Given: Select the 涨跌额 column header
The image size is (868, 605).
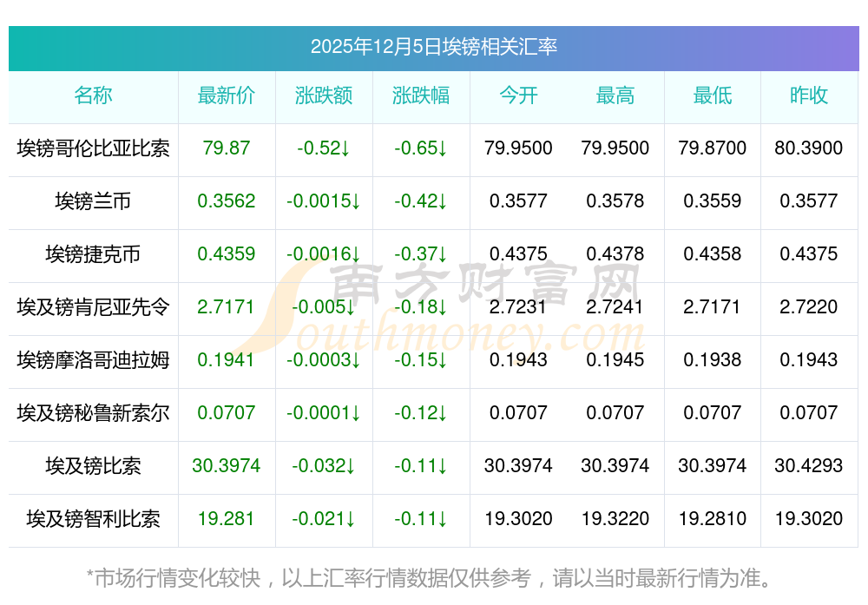Looking at the screenshot, I should [324, 95].
